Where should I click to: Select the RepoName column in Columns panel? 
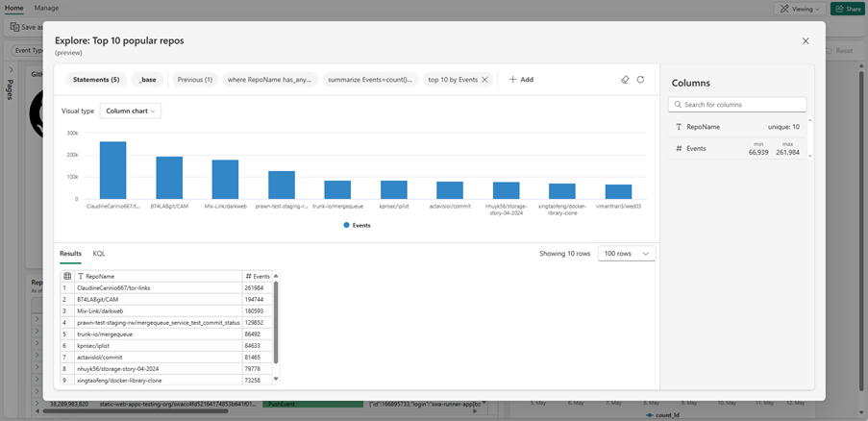[737, 127]
